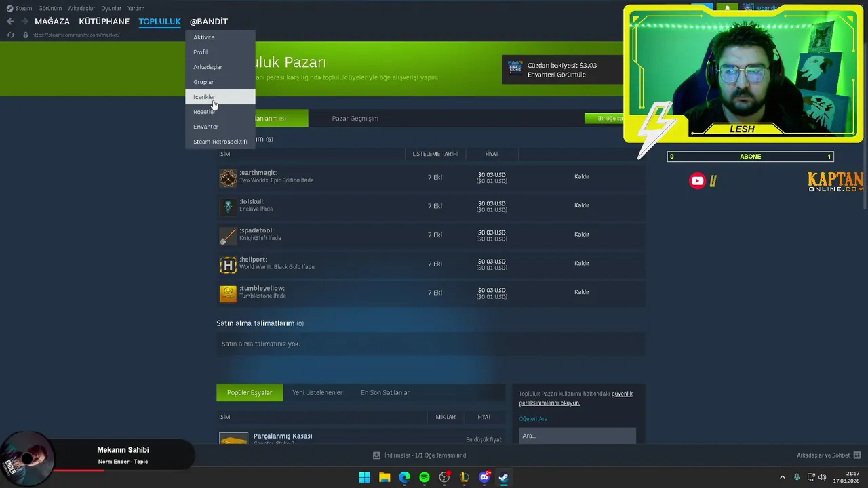Open the Arkadaşlar menu in the menu bar
Image resolution: width=868 pixels, height=488 pixels.
click(81, 8)
